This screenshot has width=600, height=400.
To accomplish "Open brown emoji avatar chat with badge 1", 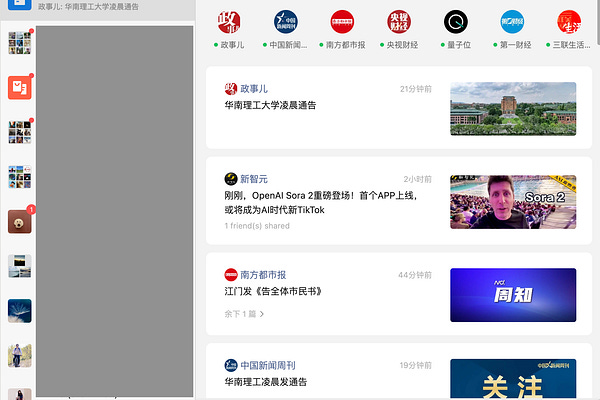I will (20, 221).
